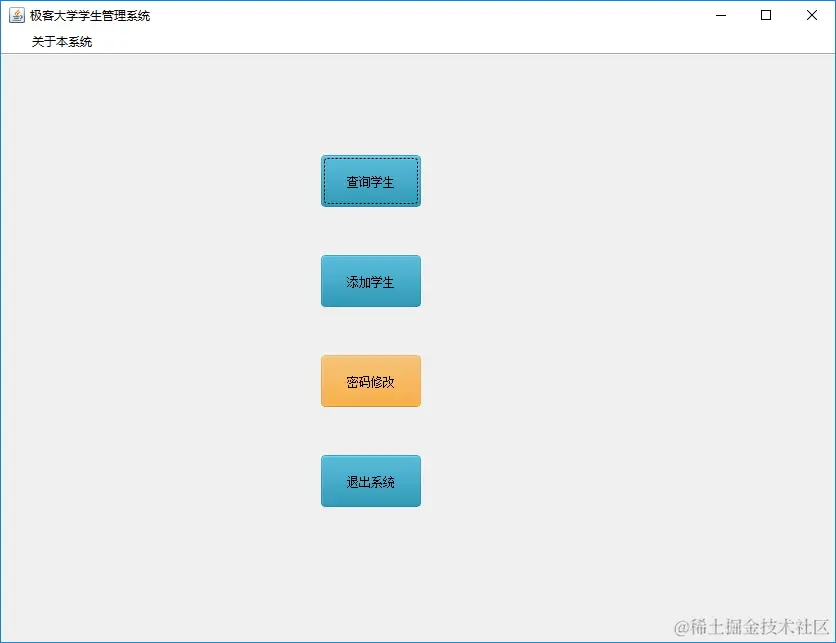Minimize the 极客大学学生管理系统 window
Screen dimensions: 836x643
coord(721,15)
